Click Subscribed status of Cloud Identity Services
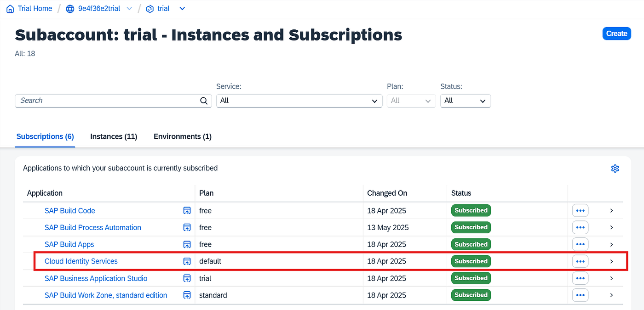The image size is (644, 310). [x=471, y=261]
